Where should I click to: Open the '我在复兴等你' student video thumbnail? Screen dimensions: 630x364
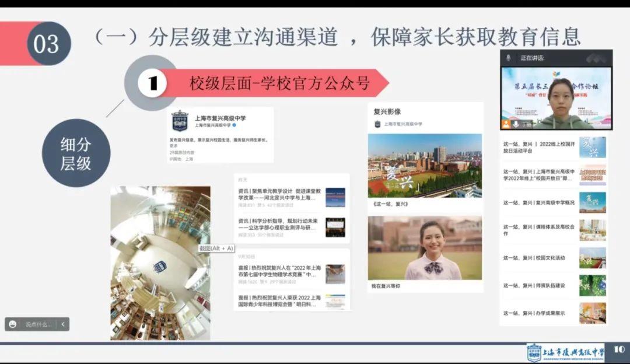tap(425, 248)
